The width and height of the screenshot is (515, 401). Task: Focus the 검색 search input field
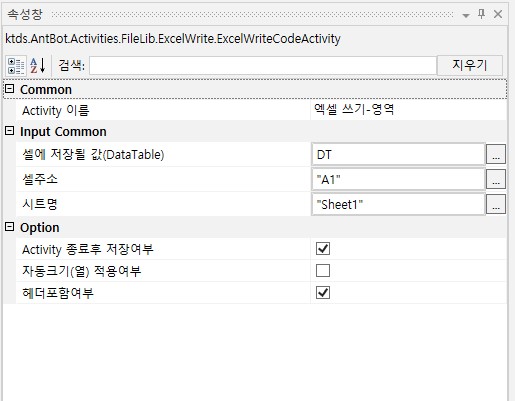tap(263, 65)
